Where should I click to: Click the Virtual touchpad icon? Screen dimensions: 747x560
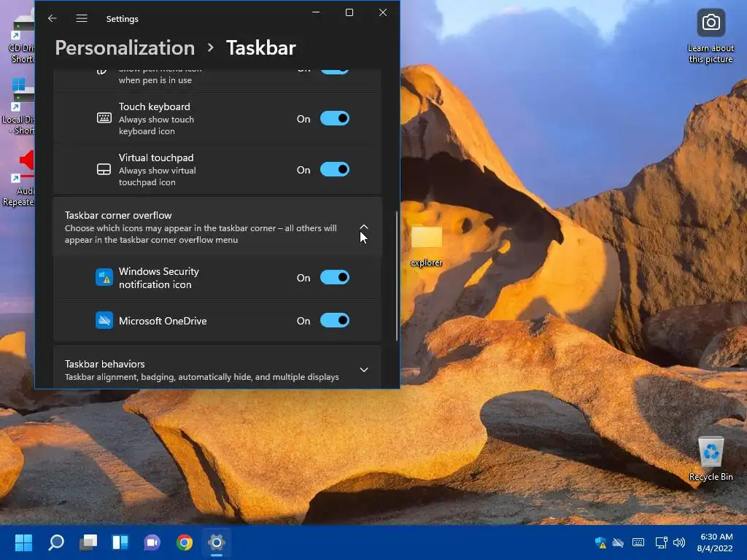click(x=104, y=169)
